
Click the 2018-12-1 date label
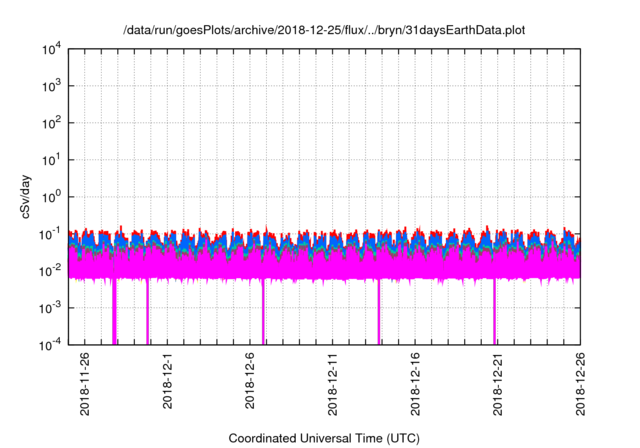pyautogui.click(x=167, y=381)
